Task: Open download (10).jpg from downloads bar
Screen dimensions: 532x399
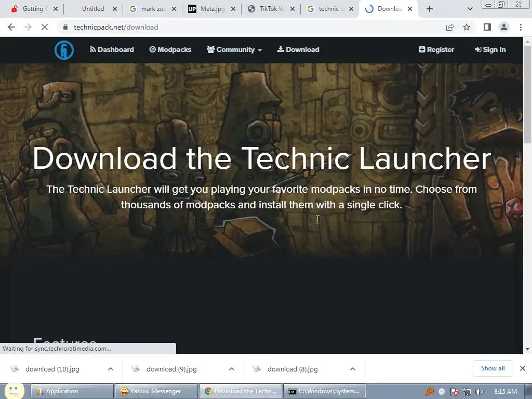Action: 52,369
